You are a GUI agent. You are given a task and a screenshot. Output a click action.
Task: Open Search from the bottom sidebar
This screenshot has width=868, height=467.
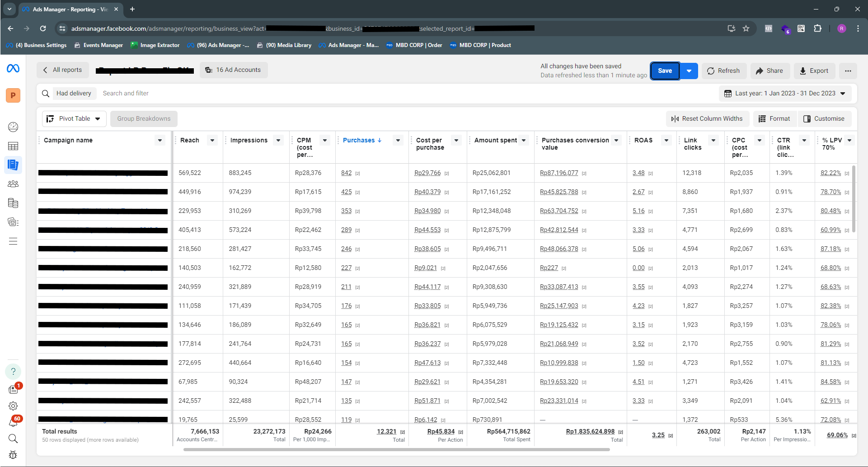pos(13,439)
